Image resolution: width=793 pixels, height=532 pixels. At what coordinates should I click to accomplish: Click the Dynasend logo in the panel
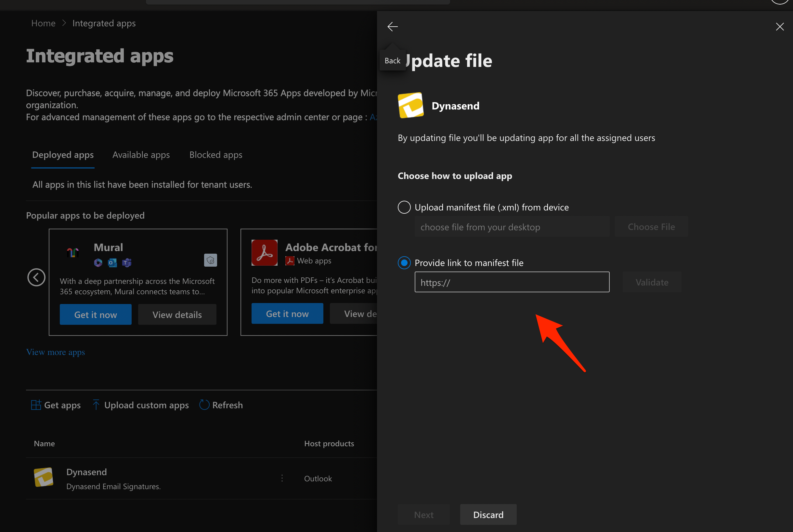(x=410, y=105)
